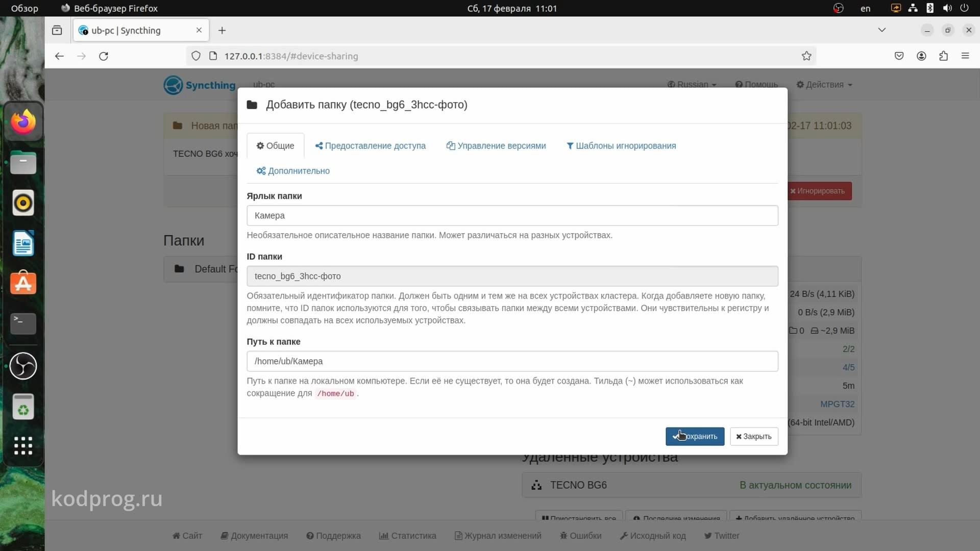Open Помощь link in navbar
This screenshot has width=980, height=551.
[756, 84]
